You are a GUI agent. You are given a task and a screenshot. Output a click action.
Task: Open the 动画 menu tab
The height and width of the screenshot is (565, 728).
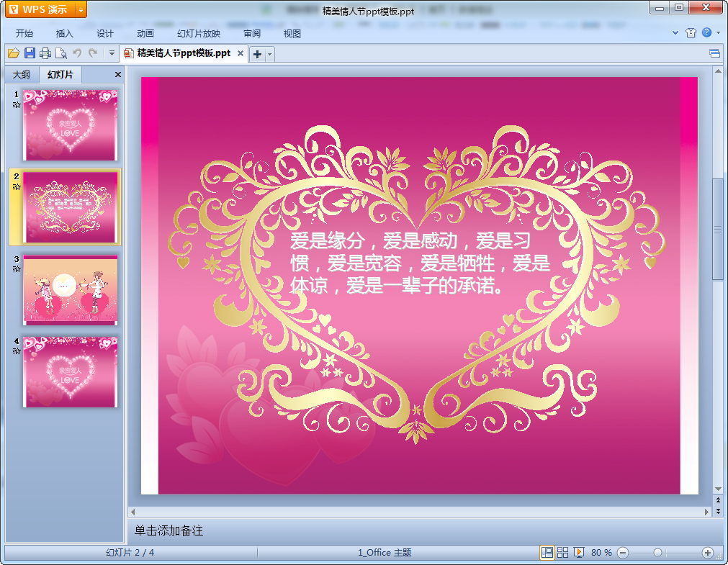pyautogui.click(x=145, y=33)
